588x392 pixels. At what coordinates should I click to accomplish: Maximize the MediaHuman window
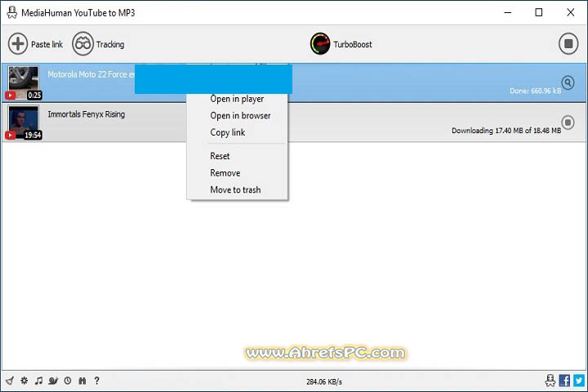(x=539, y=12)
